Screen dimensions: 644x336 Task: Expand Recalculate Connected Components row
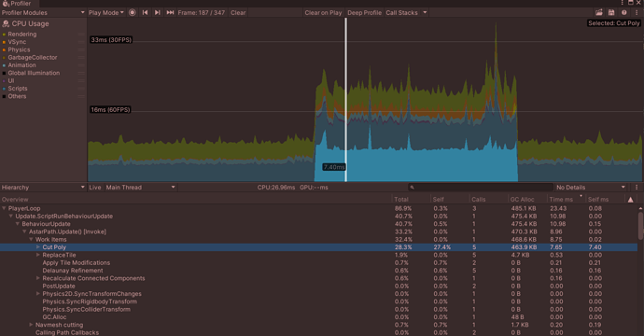pos(38,278)
